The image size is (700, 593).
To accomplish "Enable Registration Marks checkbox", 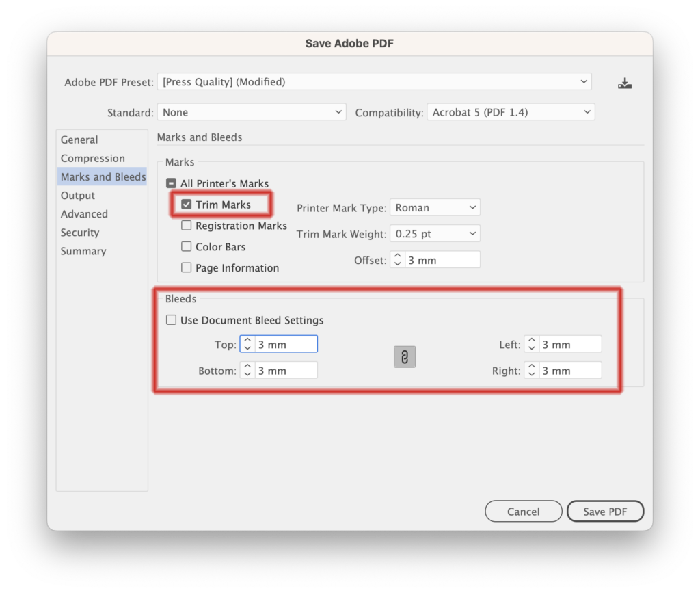I will (186, 226).
